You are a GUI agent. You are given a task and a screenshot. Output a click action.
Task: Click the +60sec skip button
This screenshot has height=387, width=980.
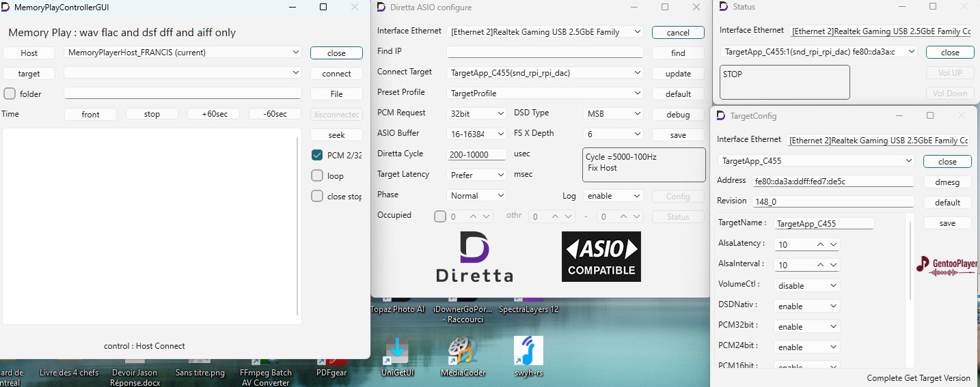[213, 114]
